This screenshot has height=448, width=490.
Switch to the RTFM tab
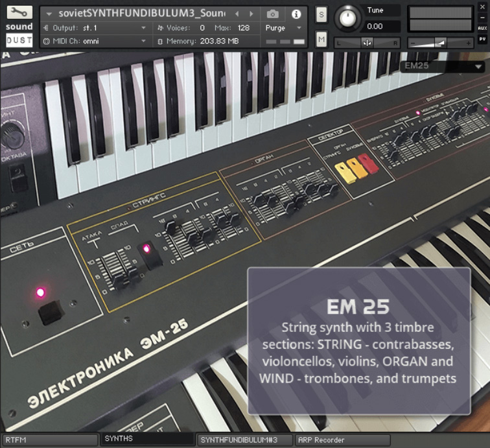click(x=50, y=440)
